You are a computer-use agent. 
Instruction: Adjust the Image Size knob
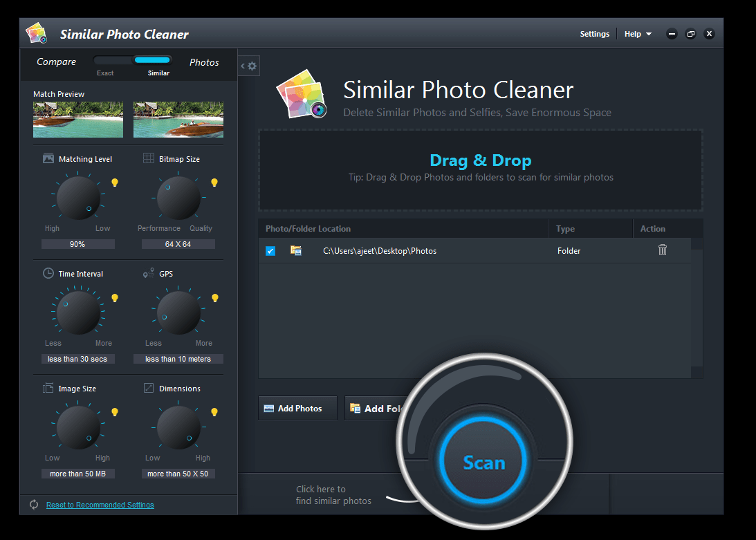(78, 428)
